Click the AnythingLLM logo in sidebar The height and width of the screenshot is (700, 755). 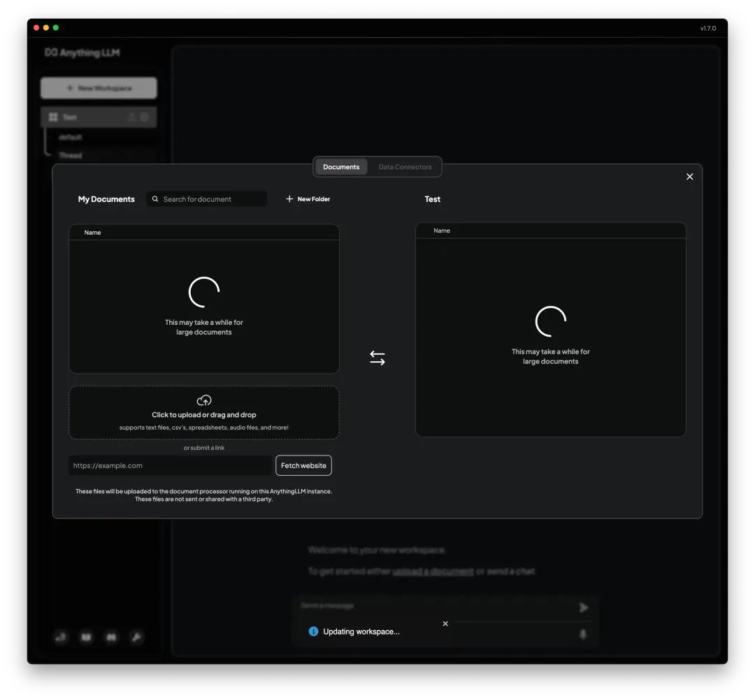pos(82,52)
